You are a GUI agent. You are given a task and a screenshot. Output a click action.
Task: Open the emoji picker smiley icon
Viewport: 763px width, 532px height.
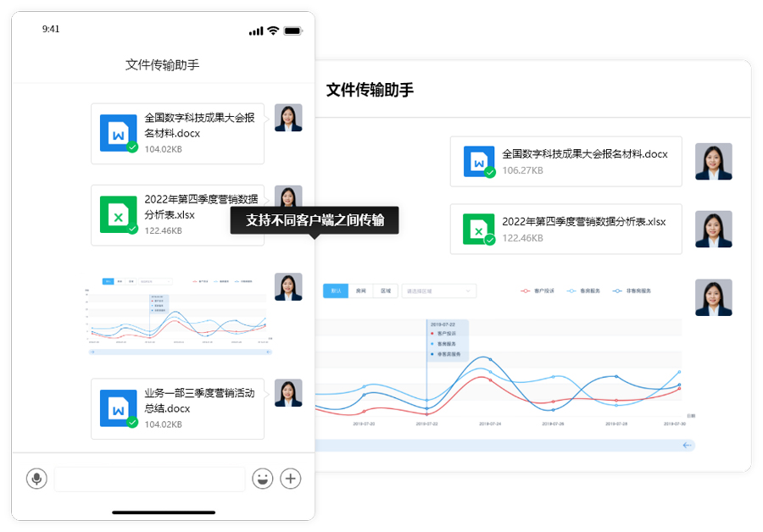[x=262, y=479]
